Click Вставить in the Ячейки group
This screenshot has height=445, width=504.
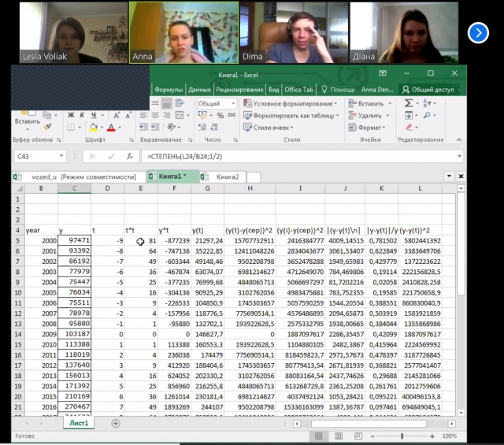pos(369,103)
